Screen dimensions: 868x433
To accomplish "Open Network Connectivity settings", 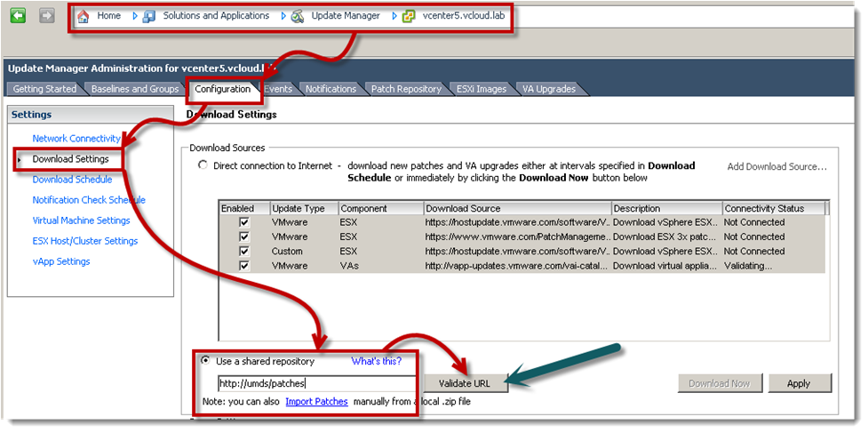I will (76, 139).
